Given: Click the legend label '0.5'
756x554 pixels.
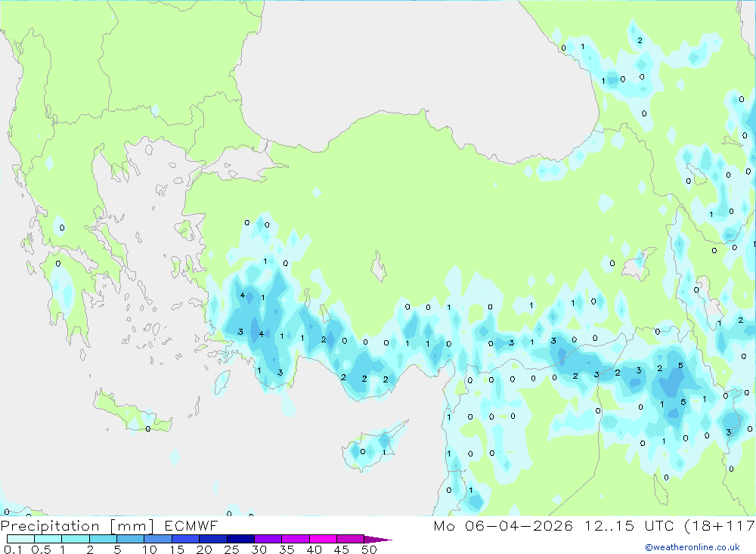Looking at the screenshot, I should click(41, 549).
